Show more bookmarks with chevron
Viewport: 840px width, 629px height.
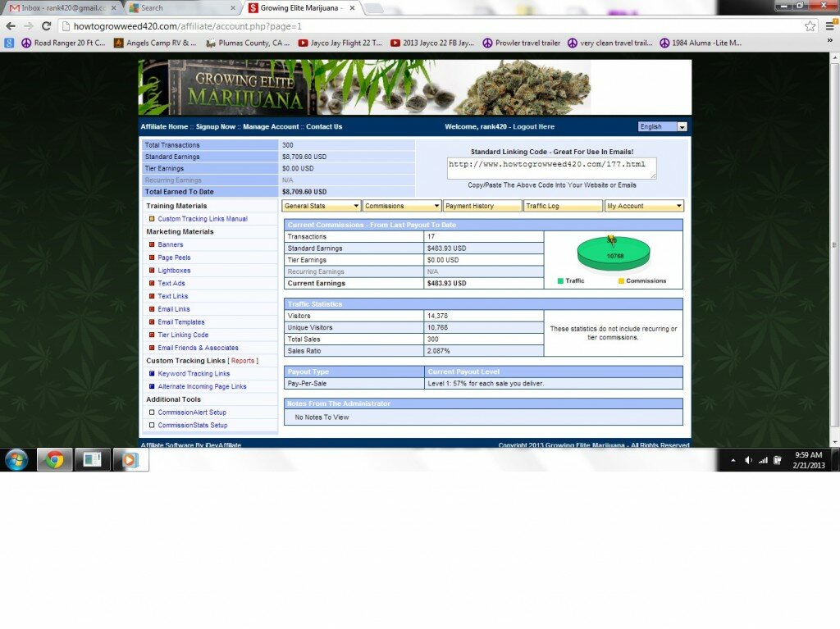point(830,41)
